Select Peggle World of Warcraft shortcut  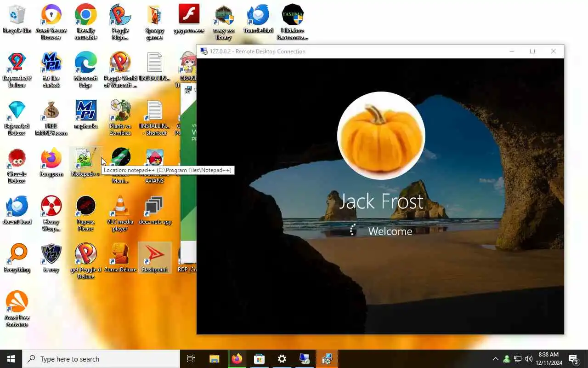coord(120,70)
